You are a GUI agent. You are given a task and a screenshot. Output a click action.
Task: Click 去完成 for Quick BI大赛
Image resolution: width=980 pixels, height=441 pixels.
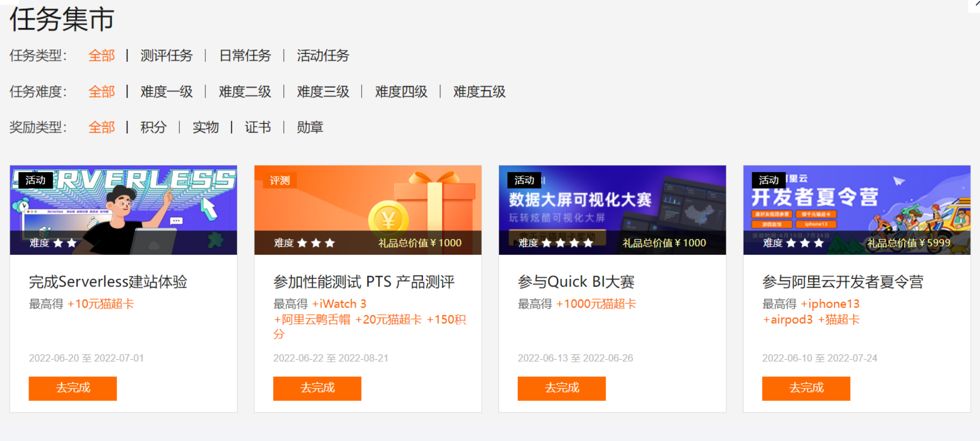coord(562,388)
